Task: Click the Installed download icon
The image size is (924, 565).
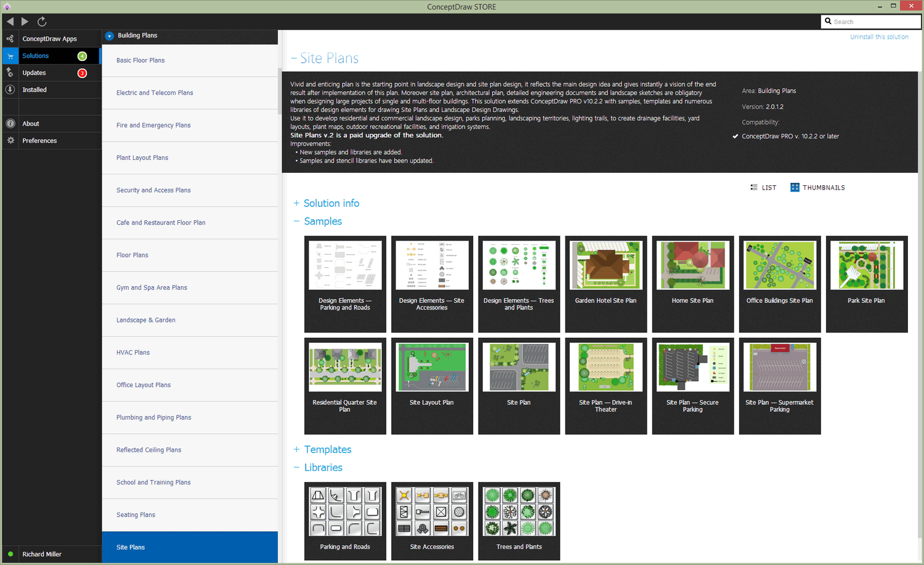Action: (10, 89)
